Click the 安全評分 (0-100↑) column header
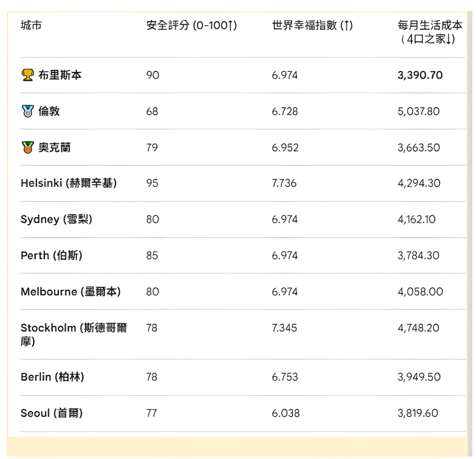Viewport: 476px width, 459px height. (x=191, y=25)
